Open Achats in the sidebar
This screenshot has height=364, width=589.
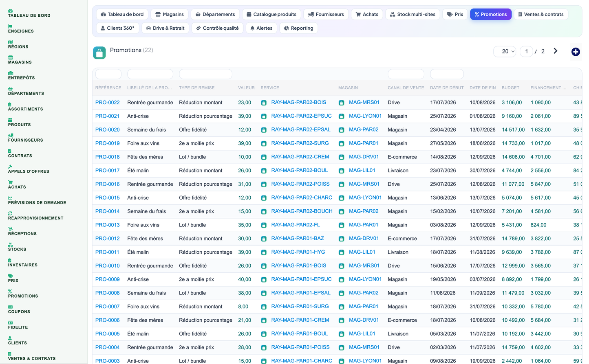17,185
